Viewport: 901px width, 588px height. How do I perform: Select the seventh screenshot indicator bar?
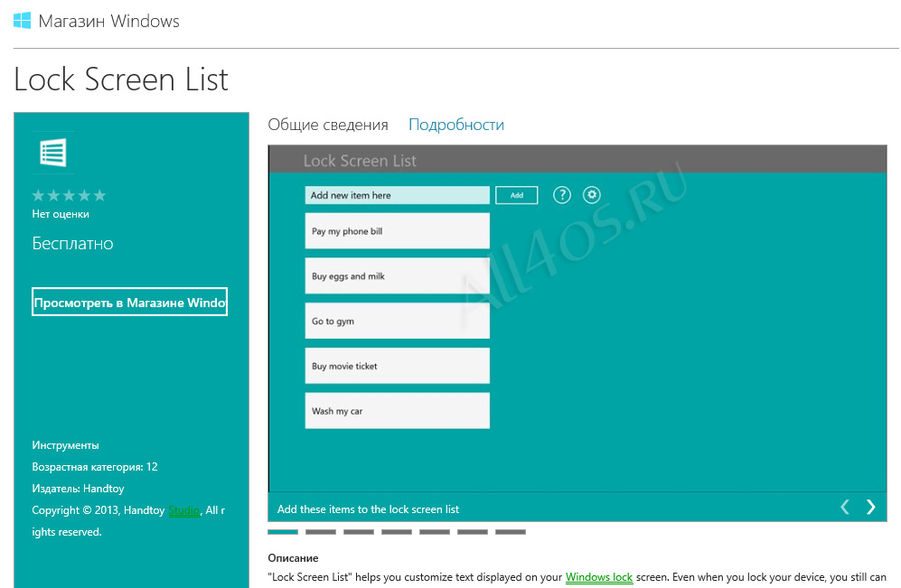pyautogui.click(x=511, y=532)
